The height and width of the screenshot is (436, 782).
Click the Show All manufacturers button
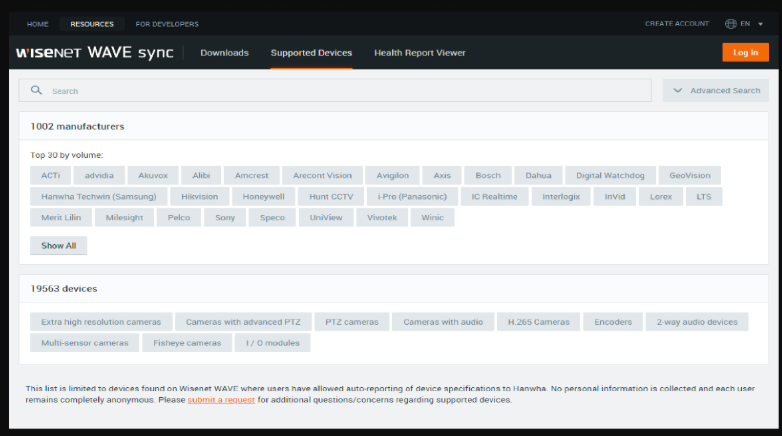(x=58, y=245)
